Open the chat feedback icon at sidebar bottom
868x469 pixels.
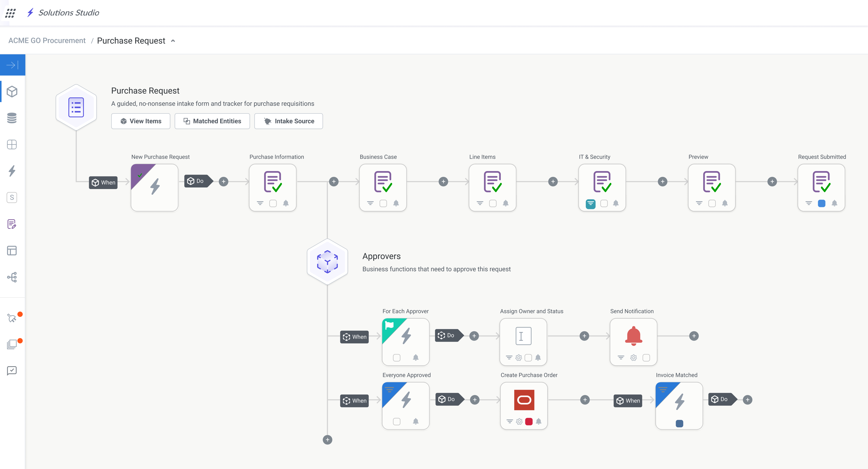[x=12, y=371]
